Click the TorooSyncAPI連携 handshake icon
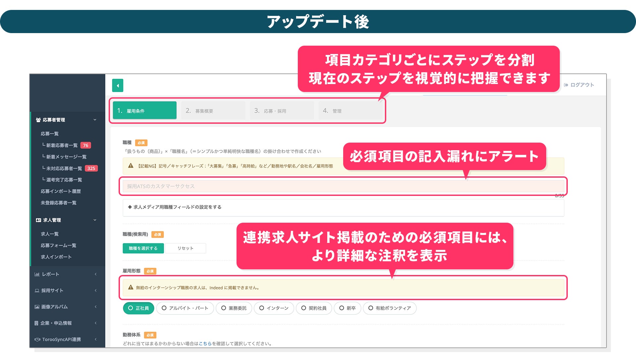The width and height of the screenshot is (636, 364). click(37, 339)
